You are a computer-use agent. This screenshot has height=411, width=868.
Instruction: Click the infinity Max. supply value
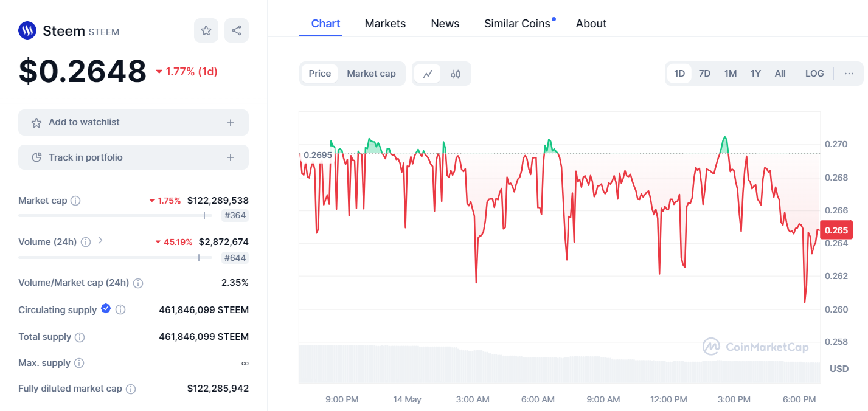coord(245,363)
